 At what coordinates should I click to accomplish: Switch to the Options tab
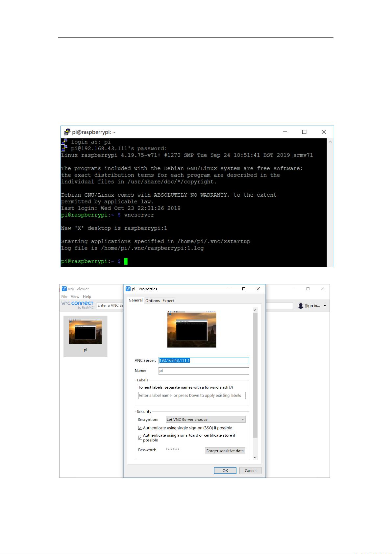pos(153,301)
